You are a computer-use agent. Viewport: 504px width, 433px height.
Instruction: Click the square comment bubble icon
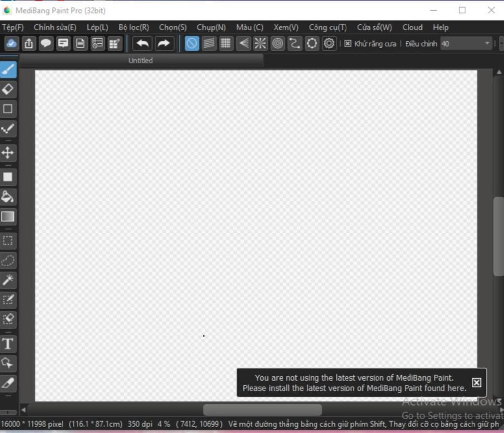[x=63, y=43]
